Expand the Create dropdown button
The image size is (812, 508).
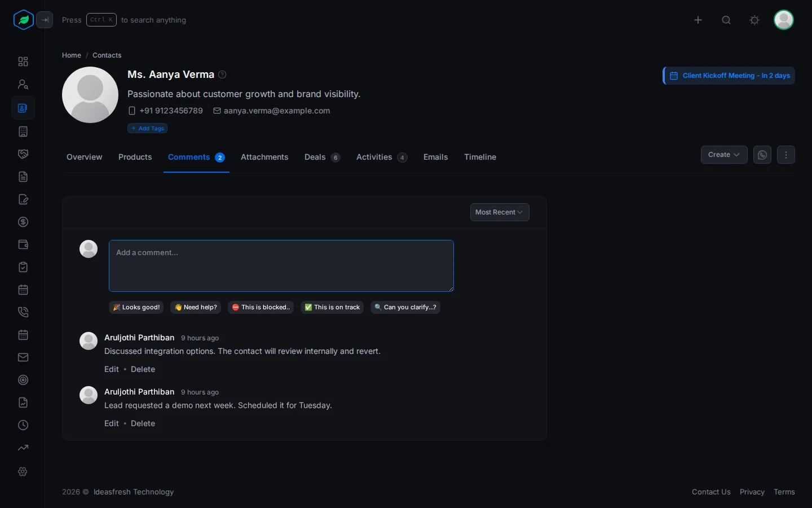724,155
